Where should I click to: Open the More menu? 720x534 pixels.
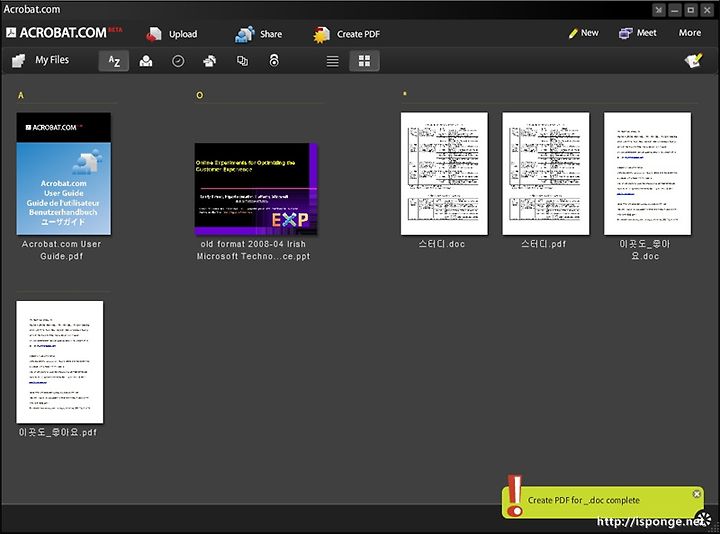(x=690, y=33)
